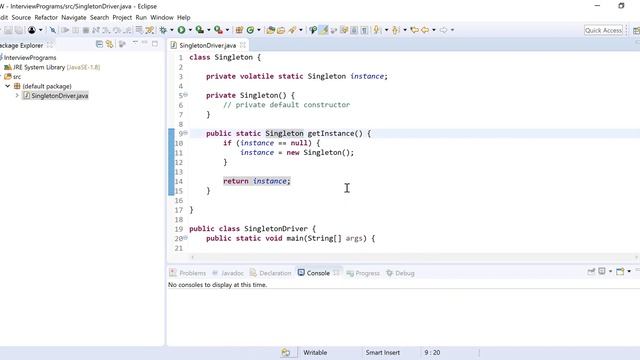Click the Skip All Breakpoints icon
Viewport: 640px width, 360px height.
point(53,30)
